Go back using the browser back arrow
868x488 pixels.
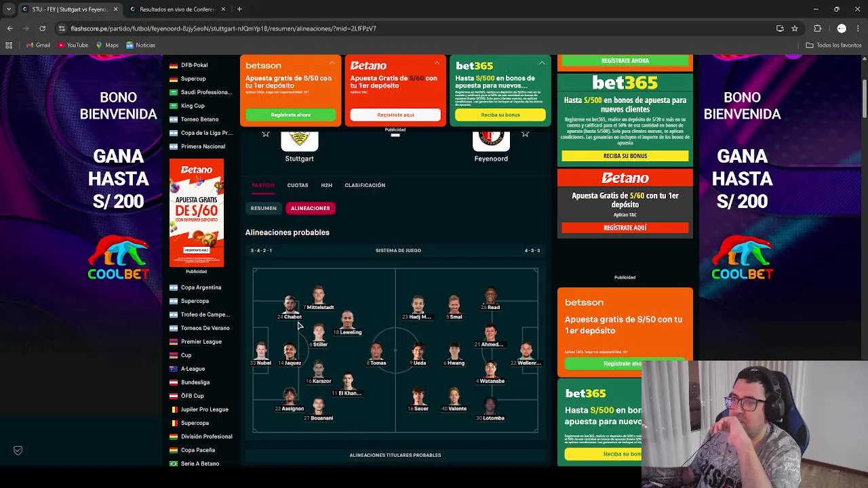pos(10,28)
